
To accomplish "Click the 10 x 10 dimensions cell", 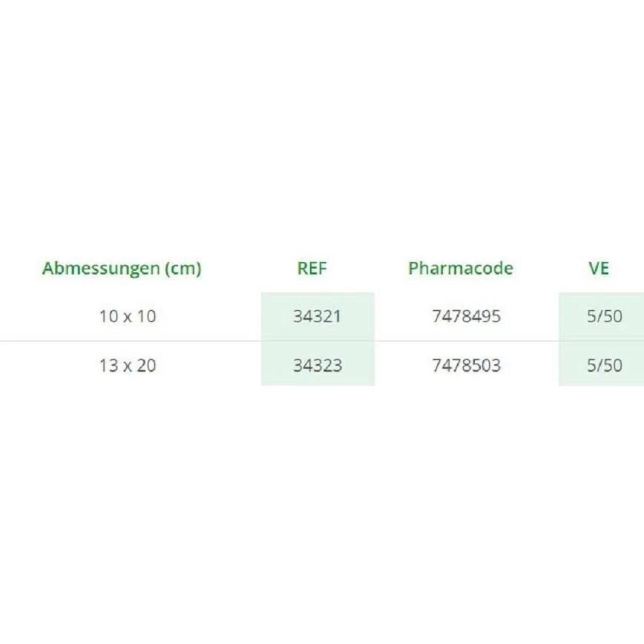I will click(128, 317).
